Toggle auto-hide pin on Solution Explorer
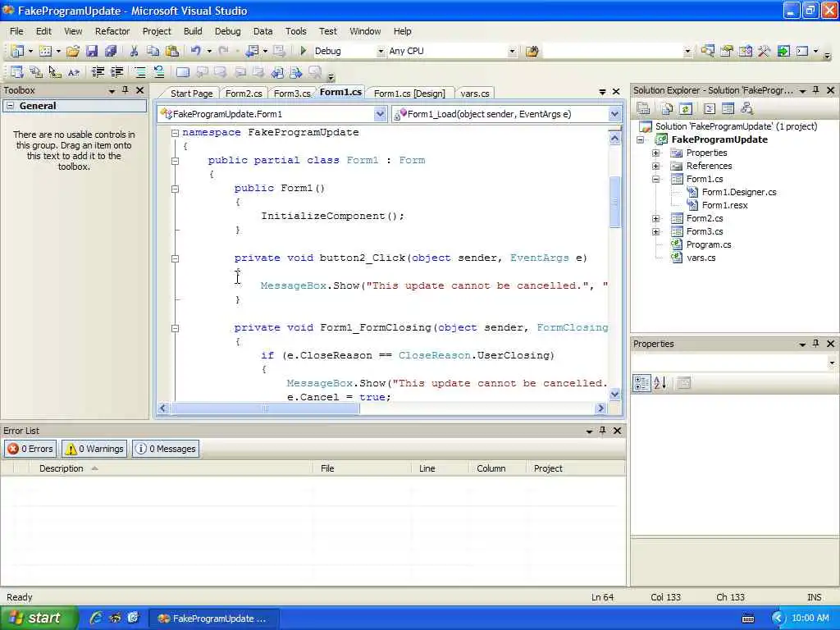The height and width of the screenshot is (630, 840). coord(816,90)
